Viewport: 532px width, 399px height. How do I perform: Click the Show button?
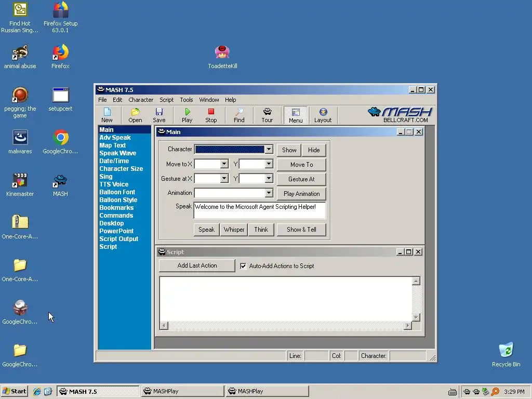click(x=289, y=150)
